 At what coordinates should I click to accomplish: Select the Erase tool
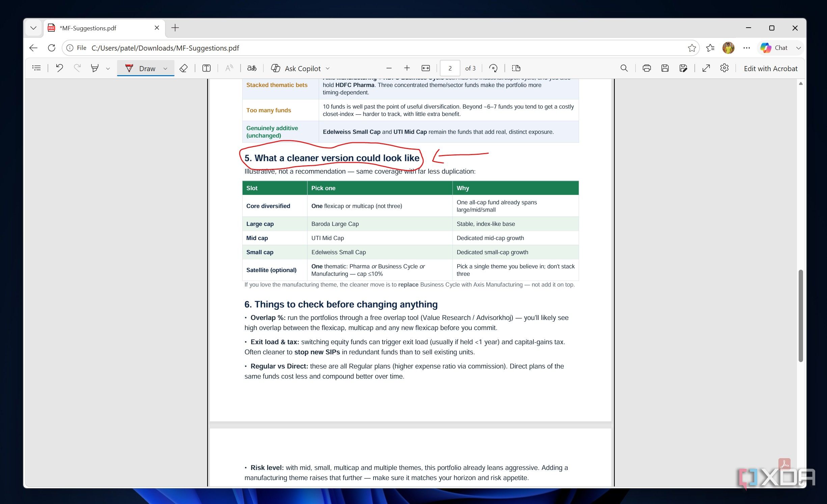184,68
